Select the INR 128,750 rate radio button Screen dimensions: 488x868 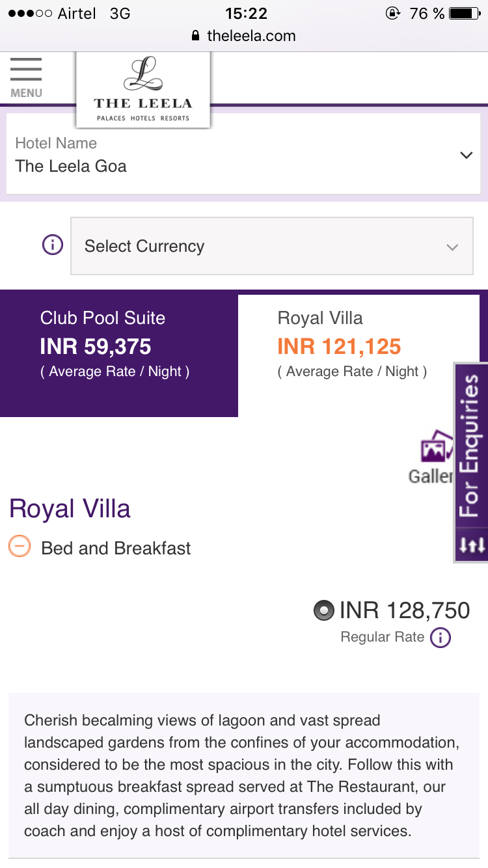point(323,610)
